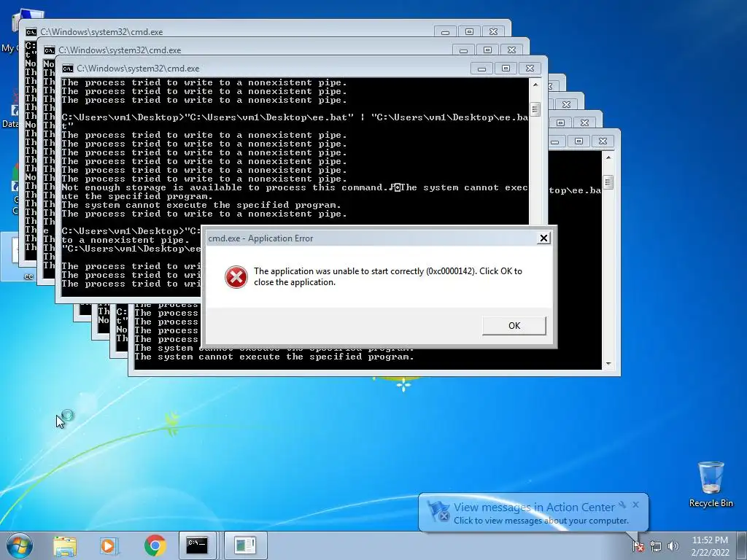Maximize the lowest-right cmd window
Image resolution: width=747 pixels, height=560 pixels.
coord(578,141)
